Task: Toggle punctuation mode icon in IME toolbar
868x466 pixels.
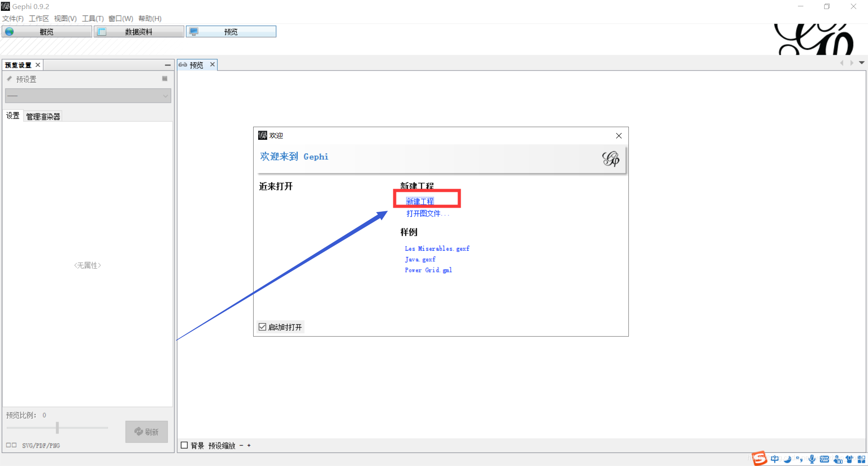Action: pos(799,459)
